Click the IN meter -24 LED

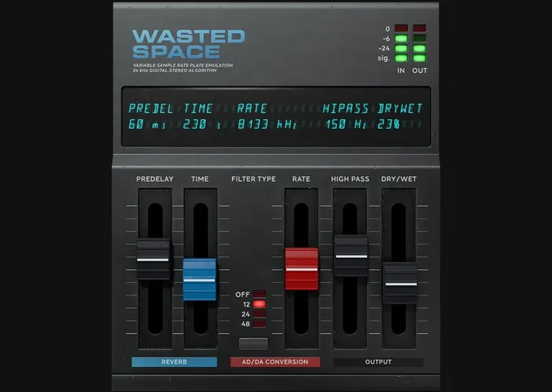point(401,48)
